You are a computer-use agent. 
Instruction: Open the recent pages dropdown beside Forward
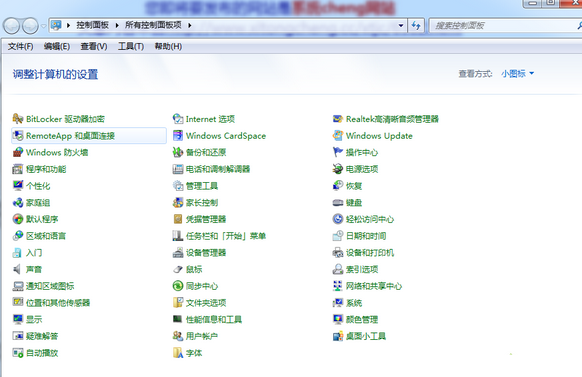coord(43,26)
